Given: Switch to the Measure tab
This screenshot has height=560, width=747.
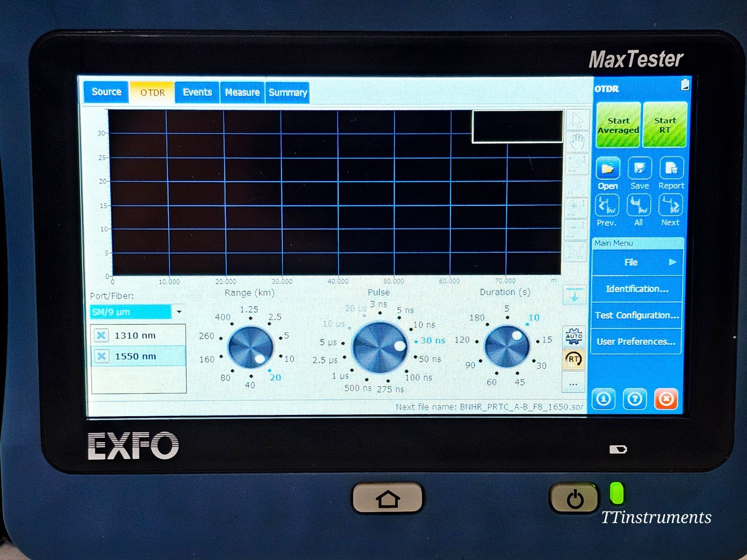Looking at the screenshot, I should point(242,92).
